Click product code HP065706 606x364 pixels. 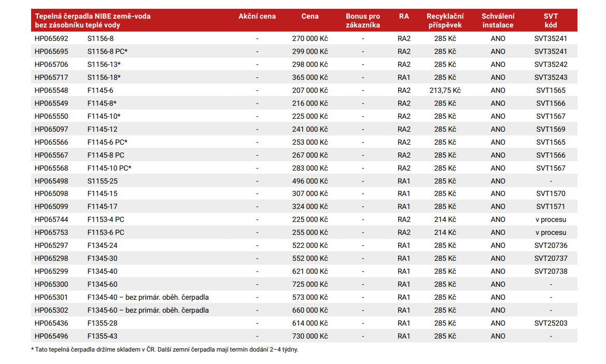click(51, 64)
